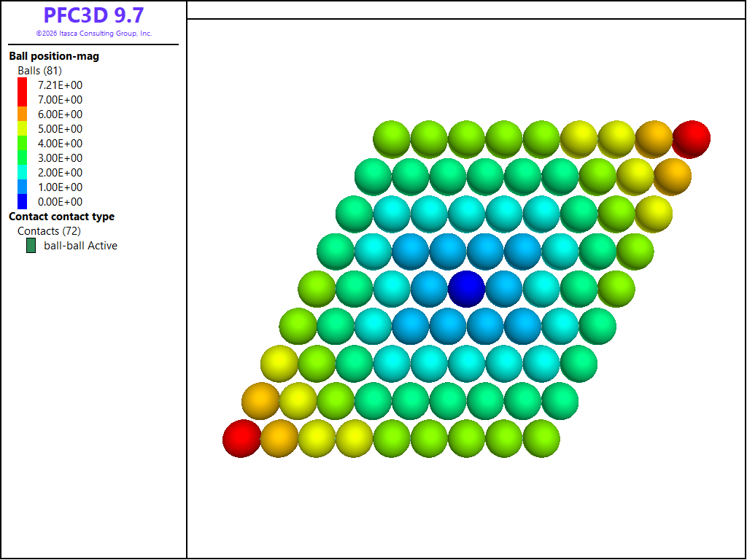
Task: Click the empty title bar above plot
Action: pyautogui.click(x=466, y=10)
